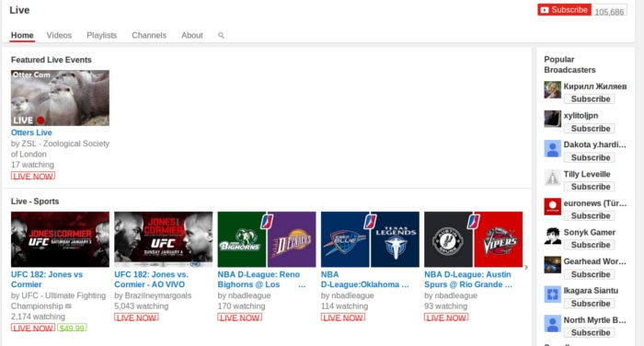
Task: Open NBA D-League:Oklahoma title link
Action: [x=364, y=280]
